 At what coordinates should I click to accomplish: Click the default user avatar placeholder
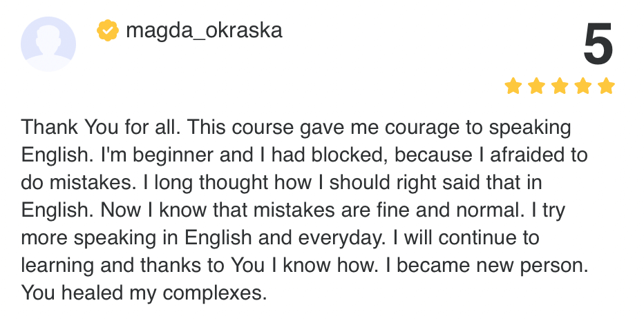[x=48, y=43]
